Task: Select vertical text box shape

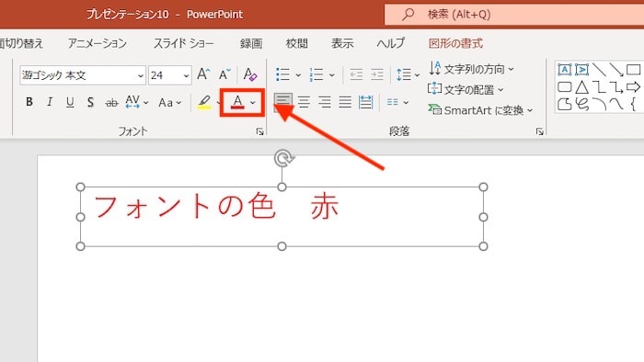Action: pos(582,70)
